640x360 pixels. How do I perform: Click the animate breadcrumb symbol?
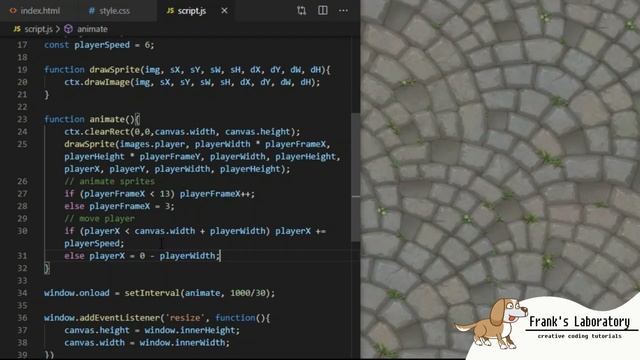(93, 29)
